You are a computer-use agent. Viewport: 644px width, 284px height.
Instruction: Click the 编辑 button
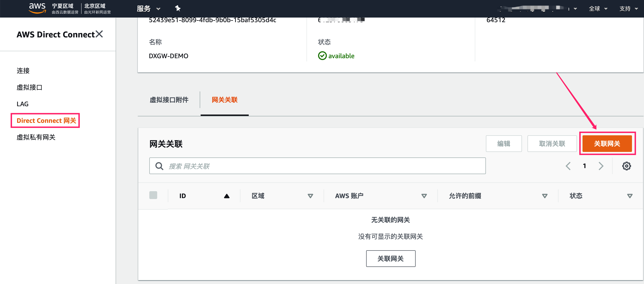click(x=503, y=144)
